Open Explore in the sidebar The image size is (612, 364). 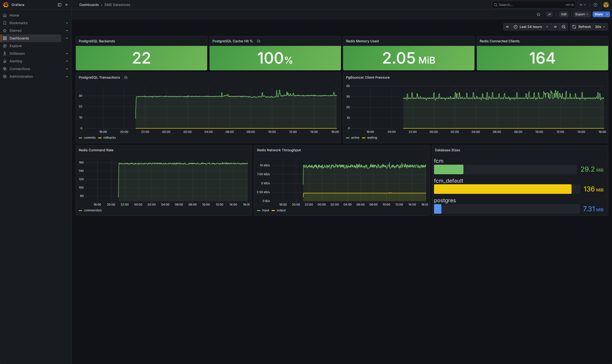(x=16, y=46)
